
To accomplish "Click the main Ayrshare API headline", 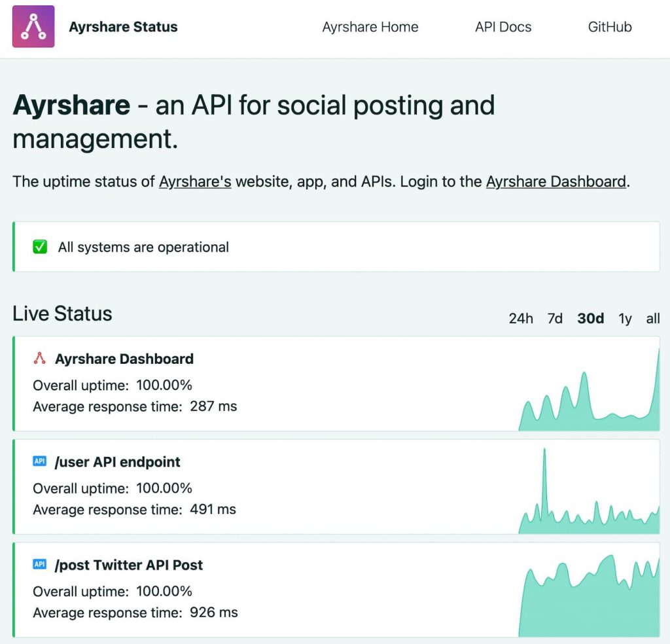I will (254, 122).
